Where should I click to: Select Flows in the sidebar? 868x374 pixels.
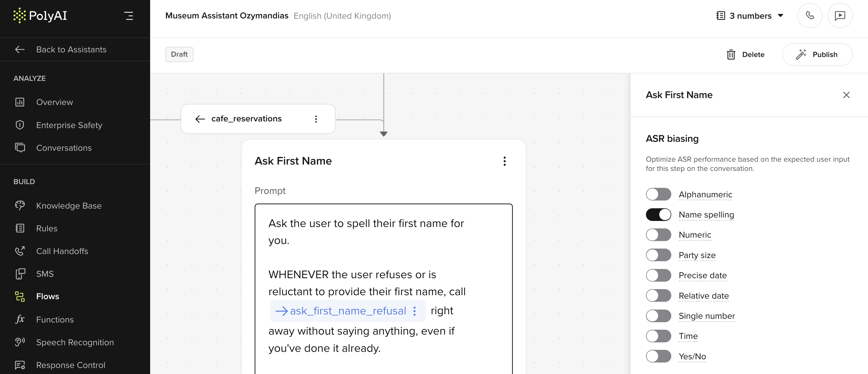47,297
